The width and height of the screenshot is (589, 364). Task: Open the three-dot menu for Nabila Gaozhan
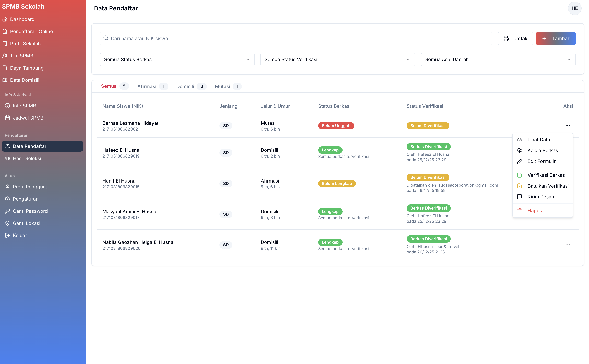click(x=568, y=245)
